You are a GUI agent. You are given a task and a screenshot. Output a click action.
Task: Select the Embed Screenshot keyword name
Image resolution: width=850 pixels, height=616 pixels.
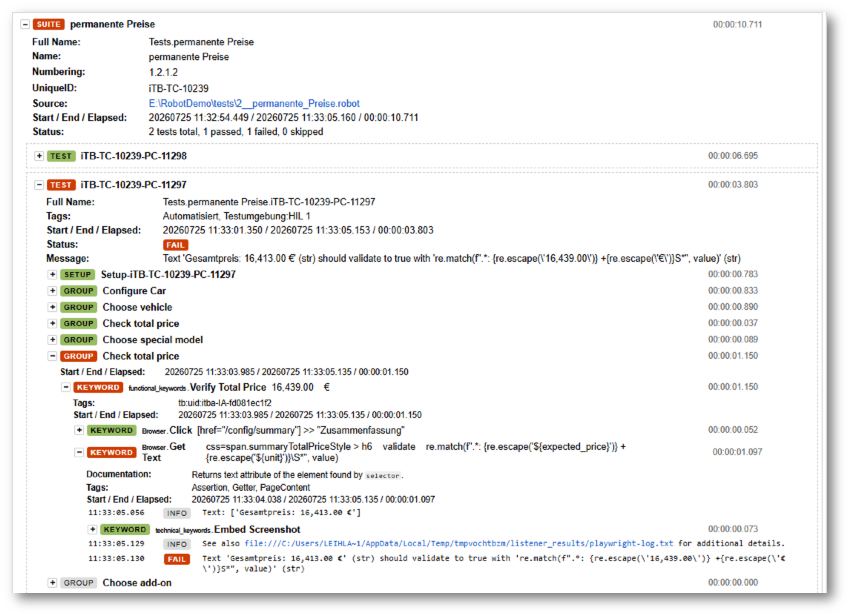click(x=257, y=529)
